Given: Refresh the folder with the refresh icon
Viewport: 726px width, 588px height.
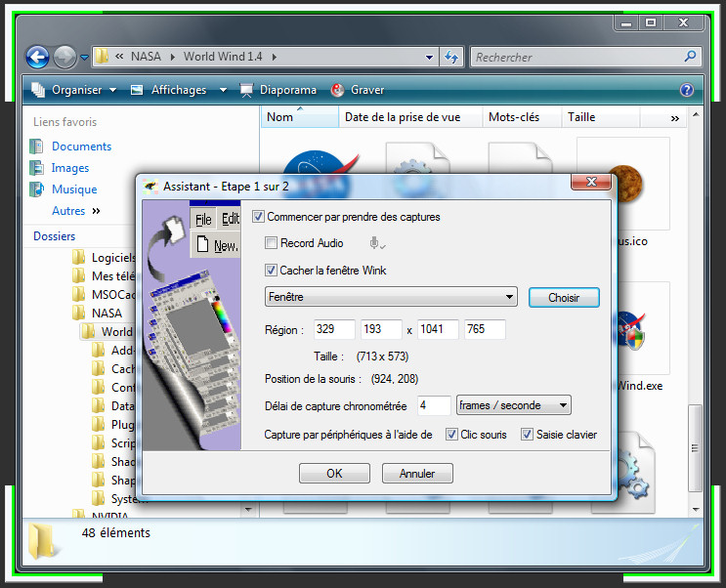Looking at the screenshot, I should point(451,57).
